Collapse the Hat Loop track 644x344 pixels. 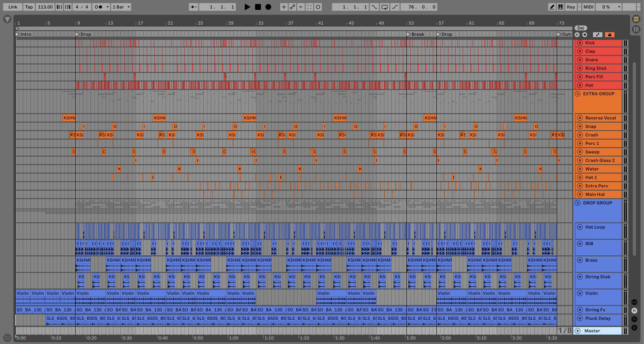tap(580, 227)
